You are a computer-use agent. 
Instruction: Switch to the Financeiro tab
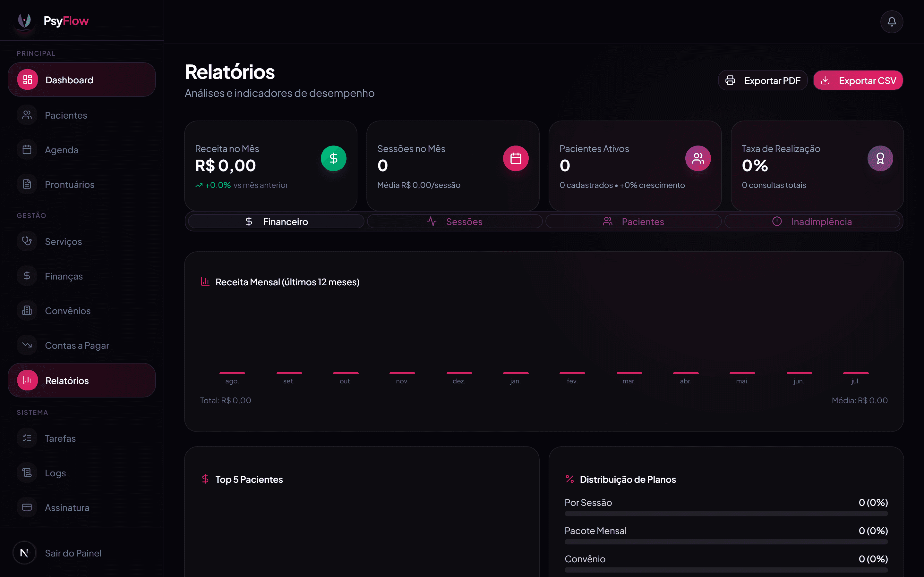(x=276, y=221)
